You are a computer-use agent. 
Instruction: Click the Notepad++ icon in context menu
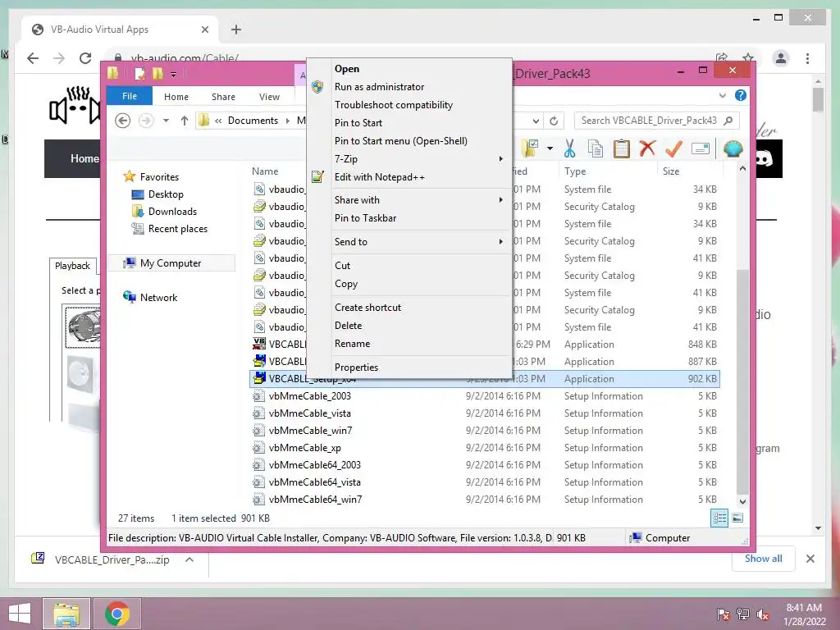(x=317, y=177)
